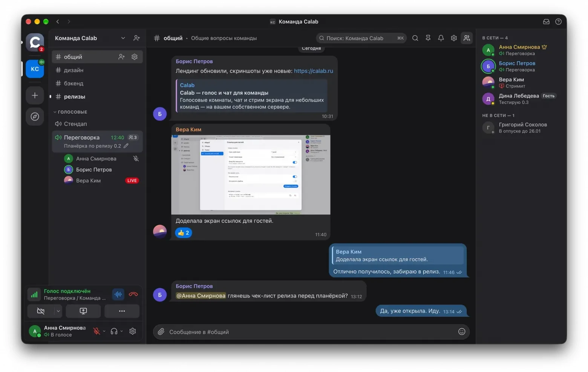The height and width of the screenshot is (372, 588).
Task: Turn on the camera in voice panel
Action: tap(41, 311)
